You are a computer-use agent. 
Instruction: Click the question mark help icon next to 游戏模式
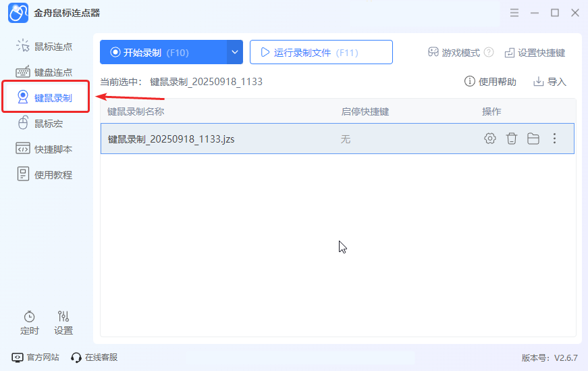(x=489, y=52)
